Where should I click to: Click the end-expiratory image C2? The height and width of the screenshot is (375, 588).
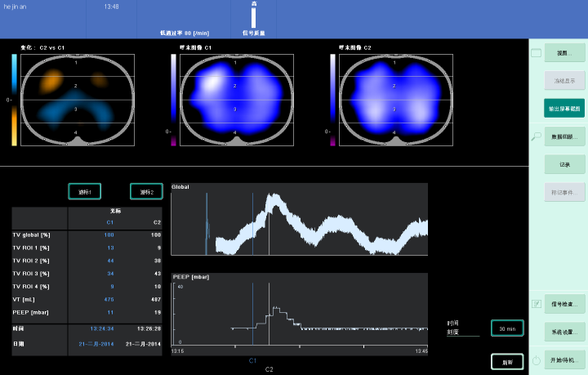(396, 100)
